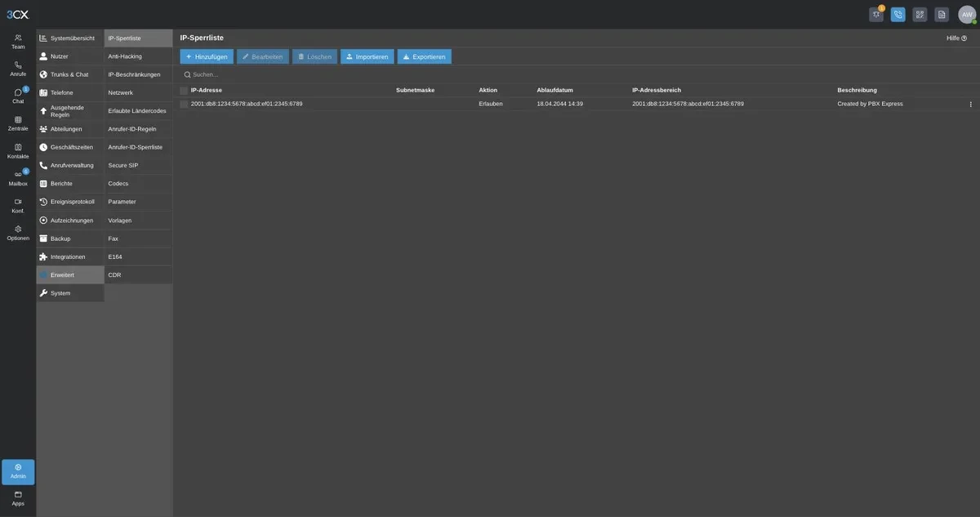980x517 pixels.
Task: Click the 3CX logo
Action: [17, 15]
